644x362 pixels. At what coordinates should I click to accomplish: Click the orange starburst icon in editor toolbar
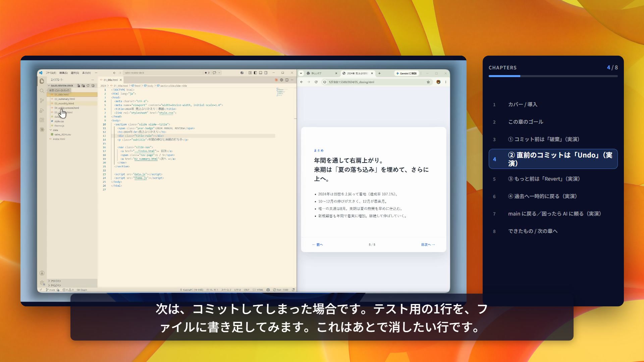point(276,80)
